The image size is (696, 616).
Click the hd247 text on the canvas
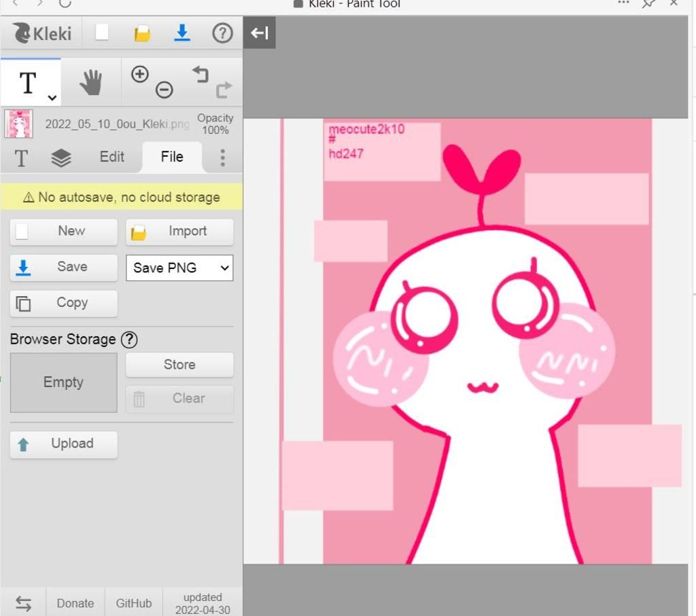pos(346,154)
